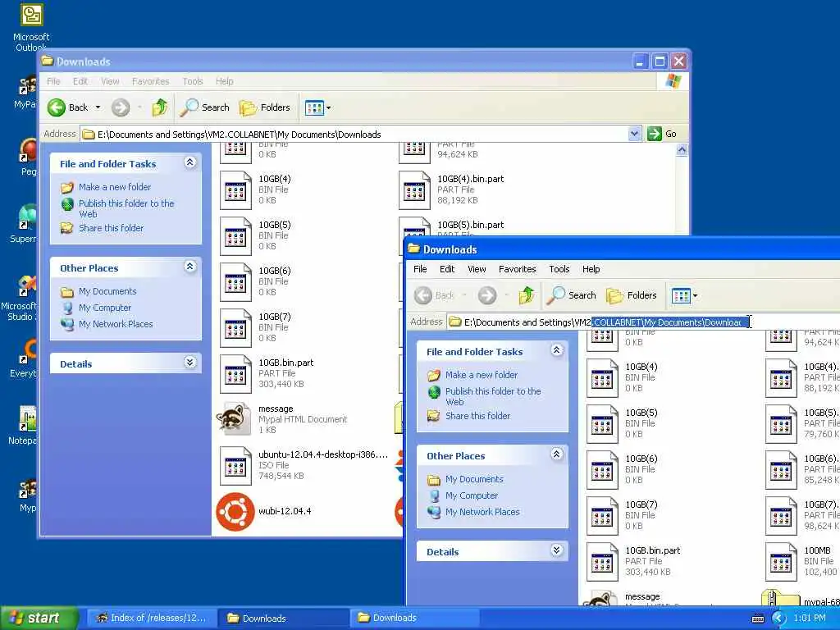Click Go button in rear window address bar

coord(662,134)
